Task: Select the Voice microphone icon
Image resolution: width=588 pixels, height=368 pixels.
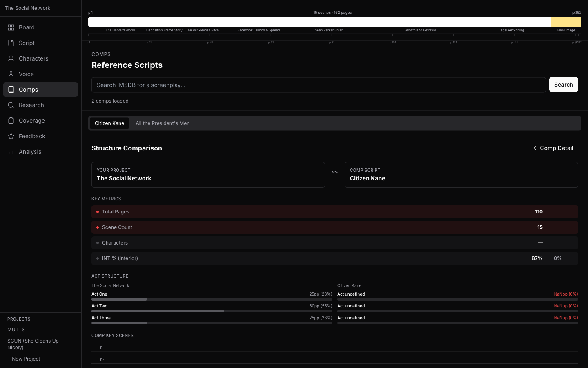Action: tap(11, 74)
